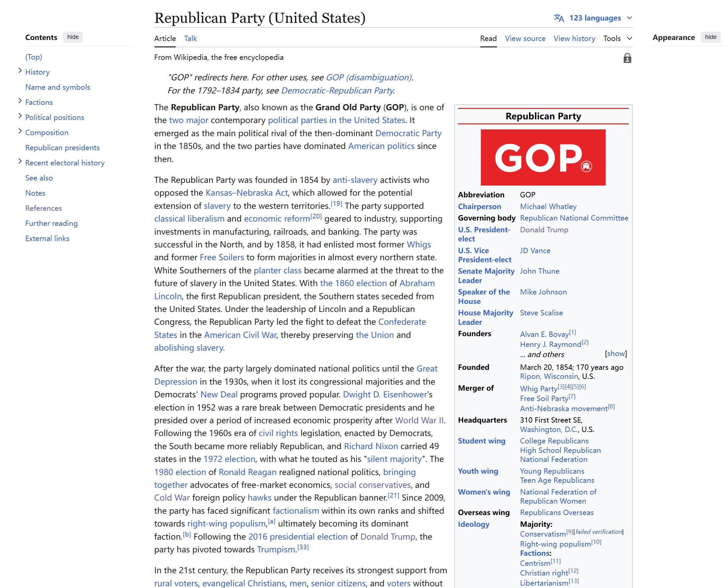The image size is (725, 588).
Task: Open the Dwight D. Eisenhower link
Action: pyautogui.click(x=385, y=395)
